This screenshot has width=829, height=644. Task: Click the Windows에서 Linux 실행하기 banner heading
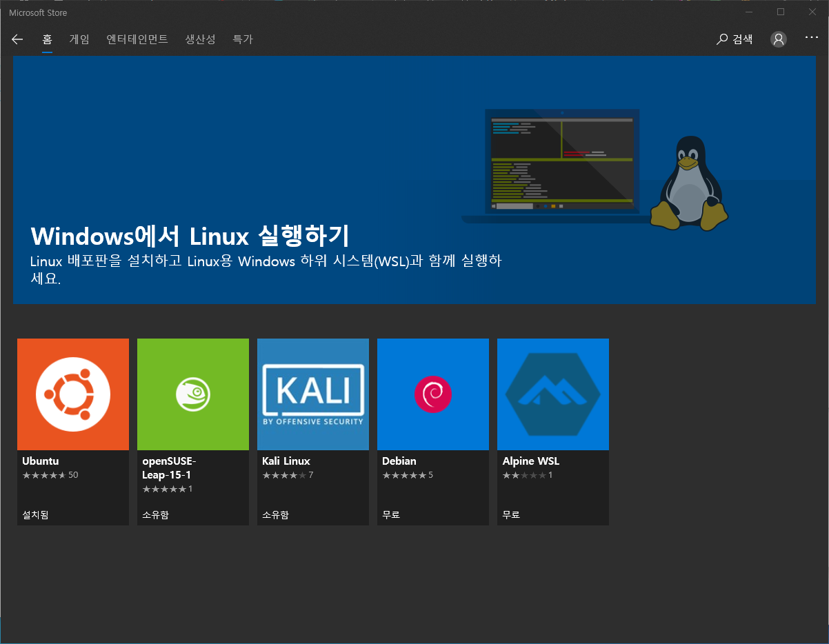click(x=190, y=236)
